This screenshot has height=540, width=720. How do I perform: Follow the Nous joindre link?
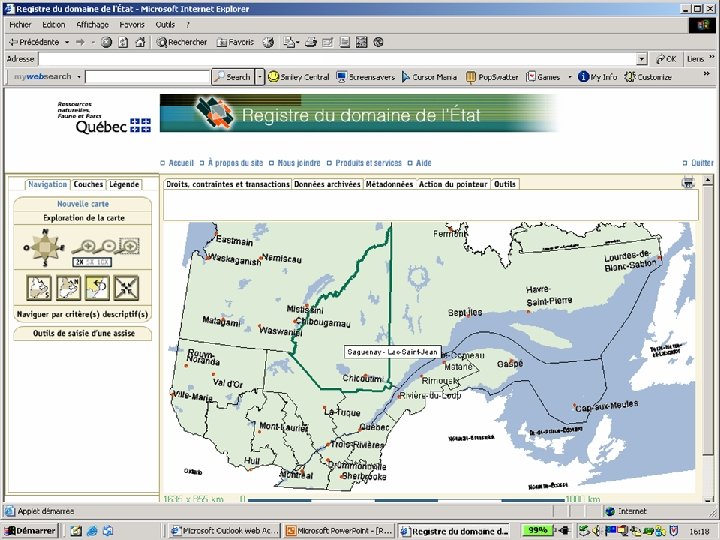pyautogui.click(x=299, y=163)
